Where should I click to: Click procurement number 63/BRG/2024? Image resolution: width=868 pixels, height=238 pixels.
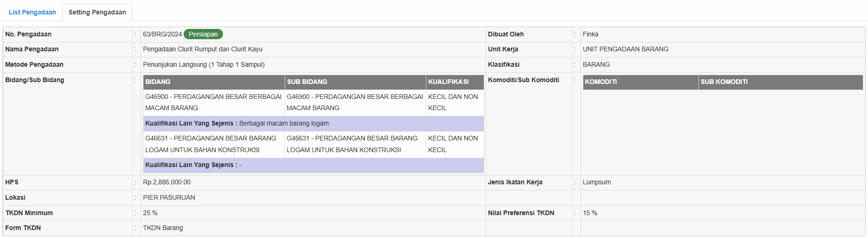click(162, 34)
